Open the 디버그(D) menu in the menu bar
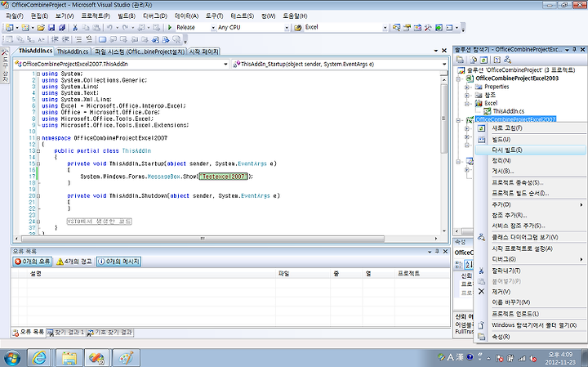The image size is (588, 367). click(155, 16)
